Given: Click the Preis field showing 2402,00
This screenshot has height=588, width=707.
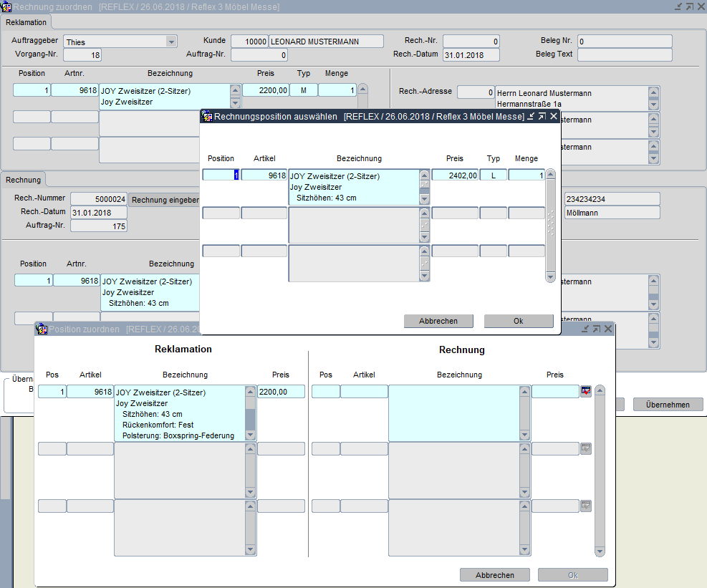Looking at the screenshot, I should click(455, 175).
